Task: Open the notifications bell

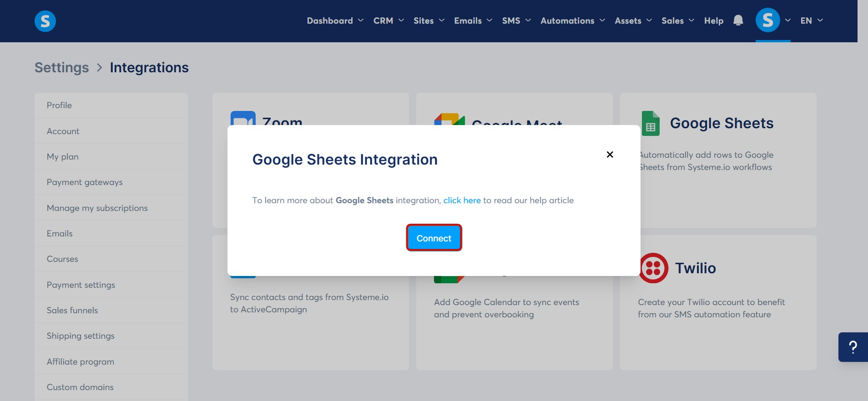Action: click(x=738, y=20)
